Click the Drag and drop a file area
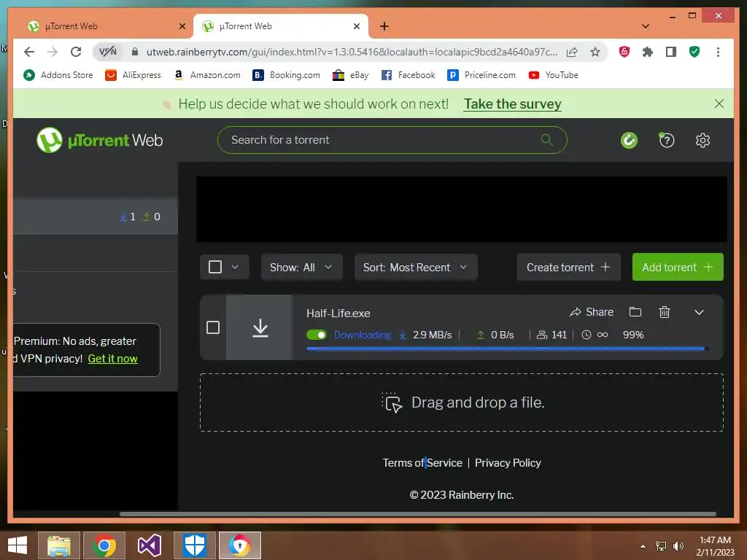This screenshot has width=747, height=560. 462,402
